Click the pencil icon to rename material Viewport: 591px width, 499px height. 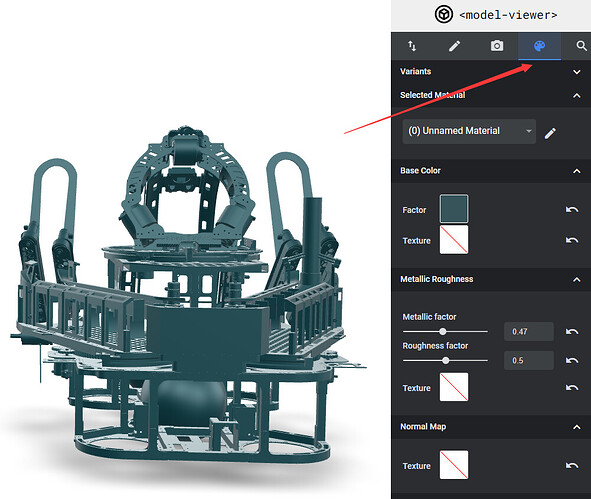coord(550,133)
